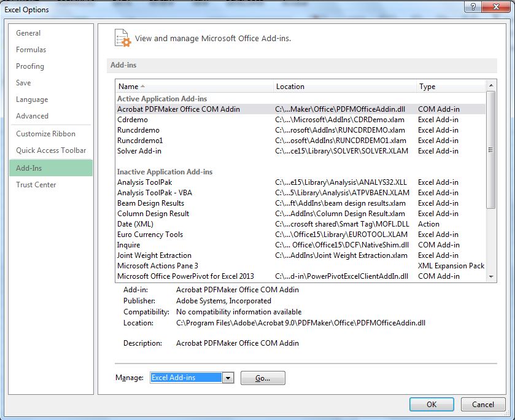Image resolution: width=515 pixels, height=420 pixels.
Task: Click the add-ins gear page icon
Action: [123, 38]
